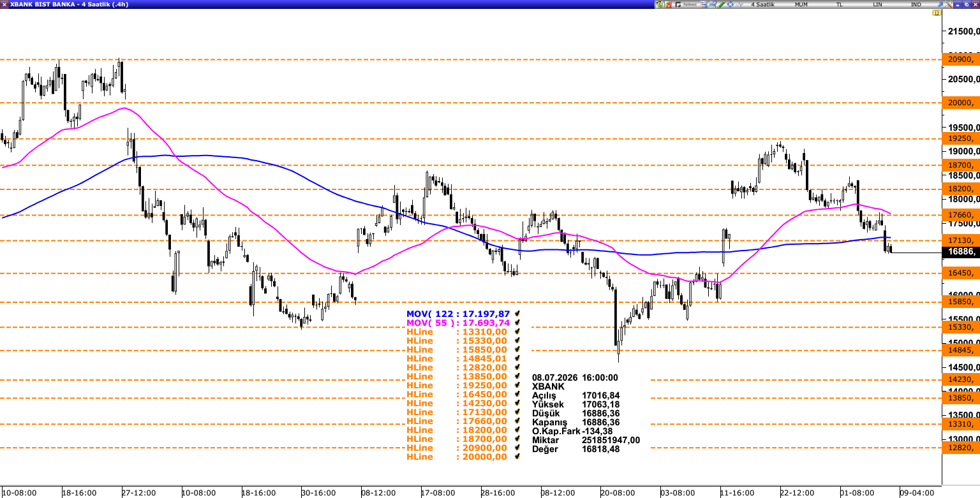Click the 09-04:00 time axis label
Viewport: 980px width, 498px height.
[x=917, y=493]
